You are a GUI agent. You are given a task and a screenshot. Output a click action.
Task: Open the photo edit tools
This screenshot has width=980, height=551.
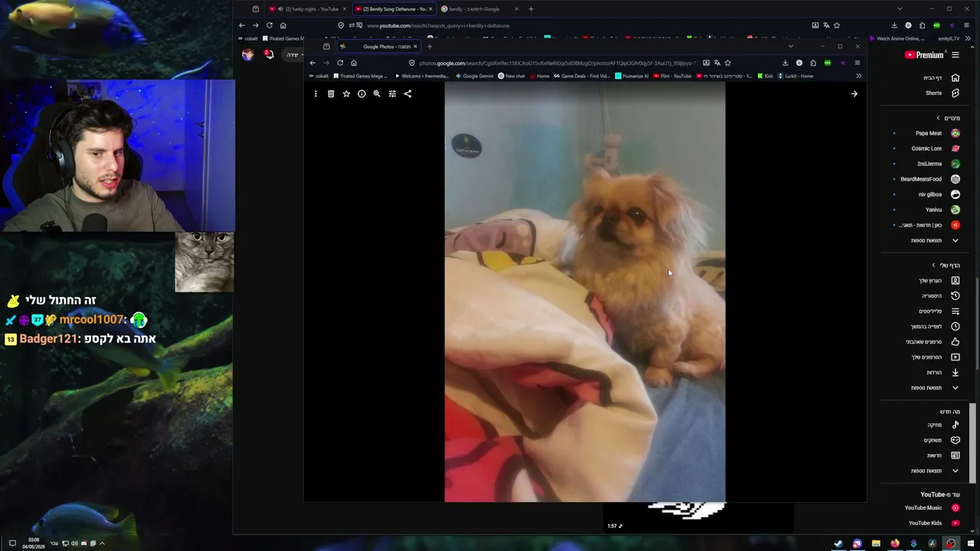[392, 94]
